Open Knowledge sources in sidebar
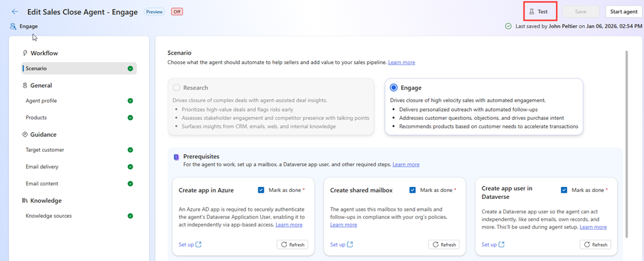Screen dimensions: 644x261 coord(48,216)
